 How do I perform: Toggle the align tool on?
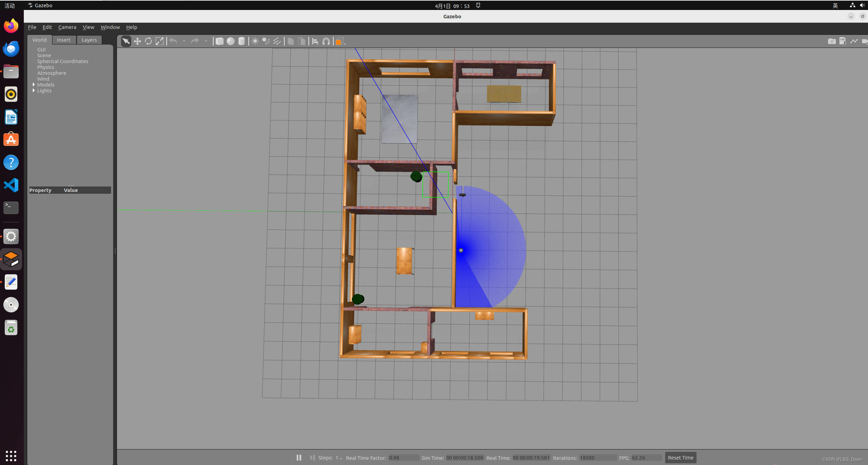point(315,41)
